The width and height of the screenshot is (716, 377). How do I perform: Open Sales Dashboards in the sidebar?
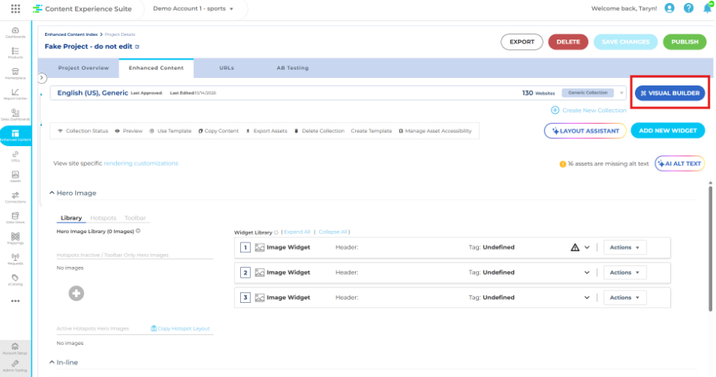coord(16,115)
